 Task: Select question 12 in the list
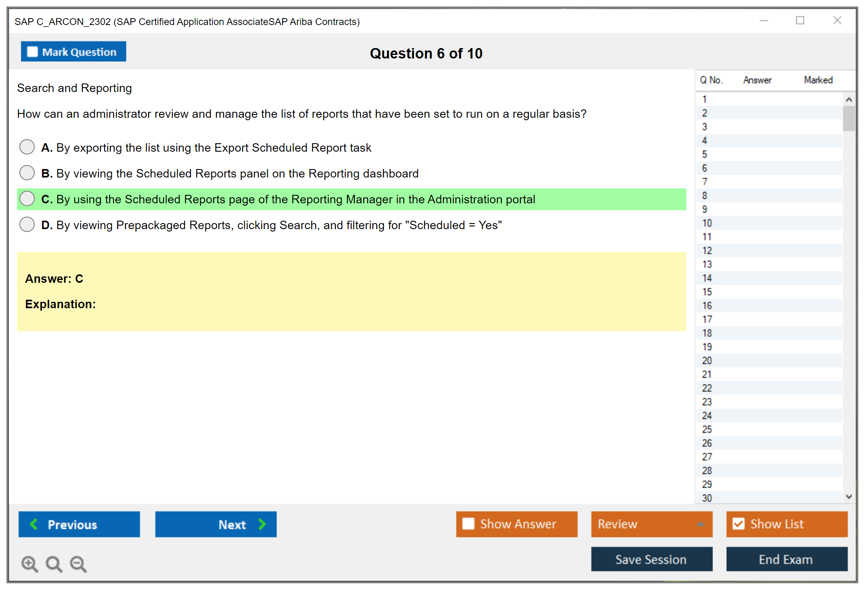point(707,251)
